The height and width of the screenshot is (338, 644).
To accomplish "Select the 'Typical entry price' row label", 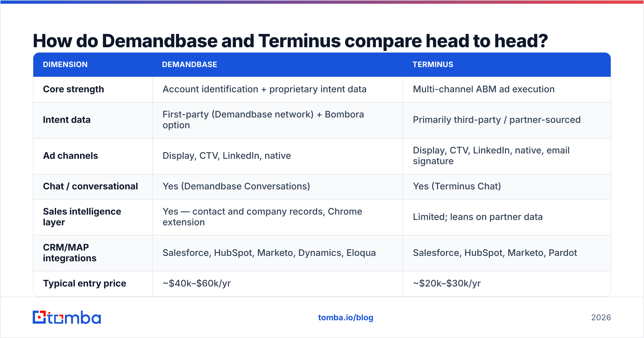I will [85, 283].
